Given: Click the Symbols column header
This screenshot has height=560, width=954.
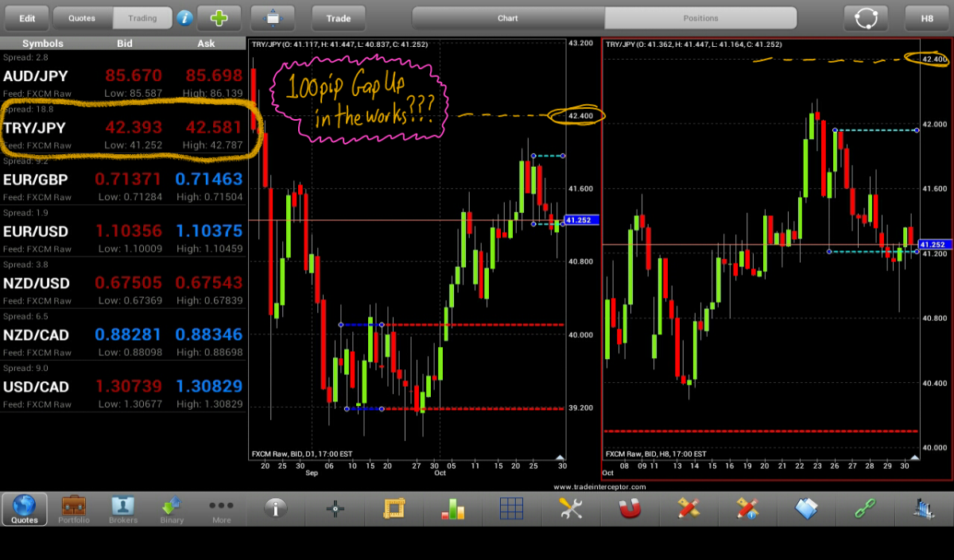Looking at the screenshot, I should [43, 44].
